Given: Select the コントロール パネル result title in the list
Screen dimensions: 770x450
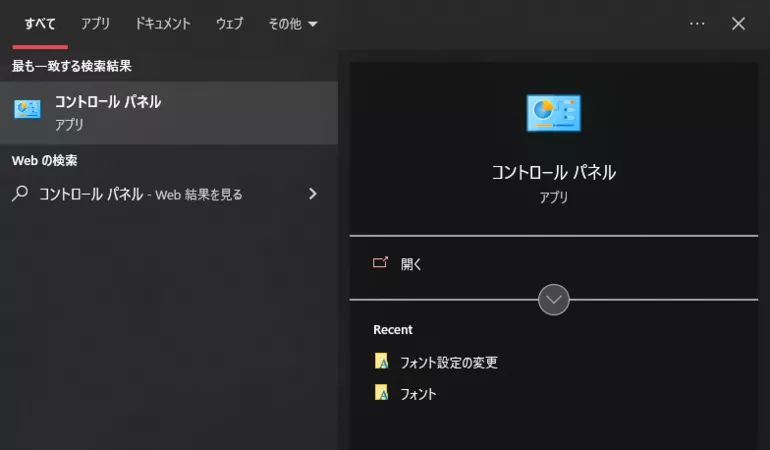Looking at the screenshot, I should (108, 102).
